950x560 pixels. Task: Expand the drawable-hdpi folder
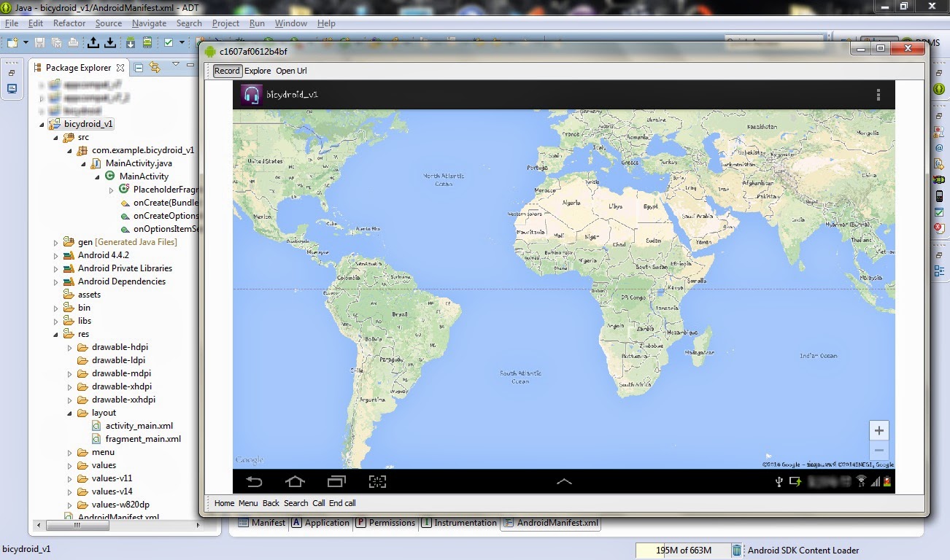coord(69,347)
